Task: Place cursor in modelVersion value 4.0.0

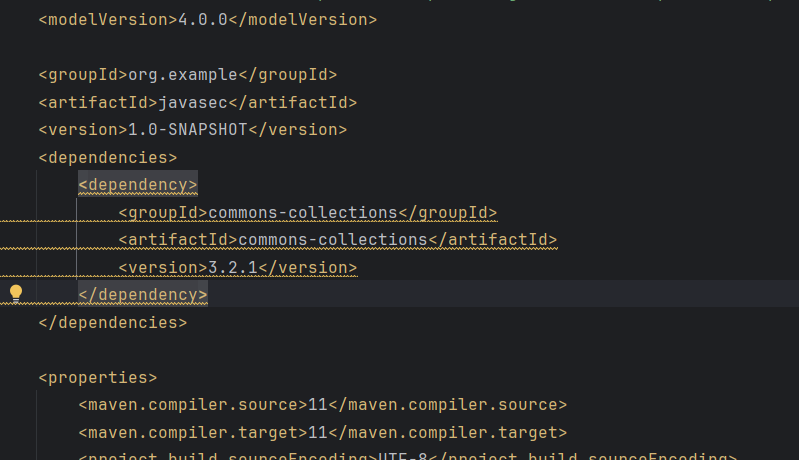Action: 203,20
